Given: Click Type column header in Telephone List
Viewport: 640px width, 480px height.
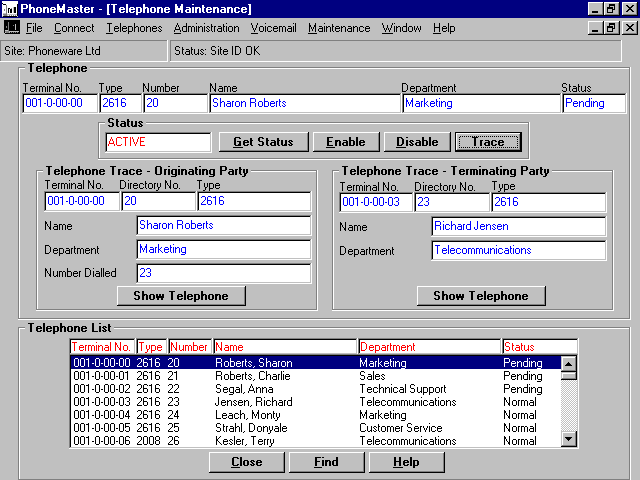Looking at the screenshot, I should [151, 347].
